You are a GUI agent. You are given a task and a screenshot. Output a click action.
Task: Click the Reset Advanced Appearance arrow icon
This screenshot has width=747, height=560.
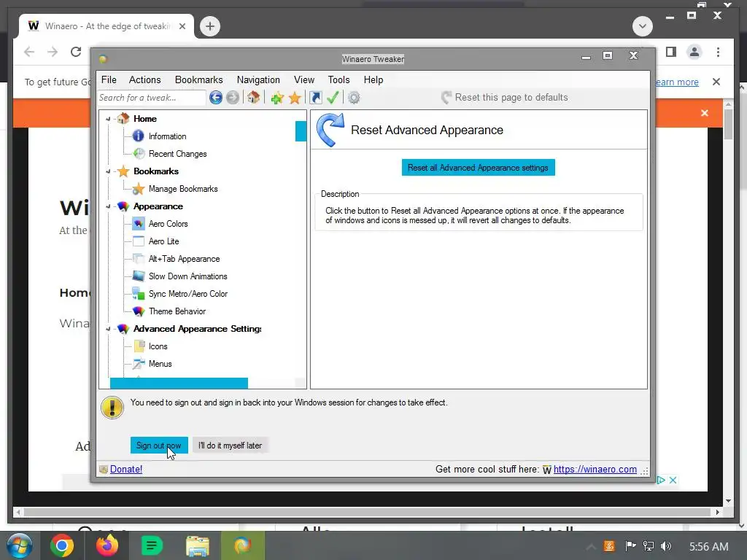[330, 130]
